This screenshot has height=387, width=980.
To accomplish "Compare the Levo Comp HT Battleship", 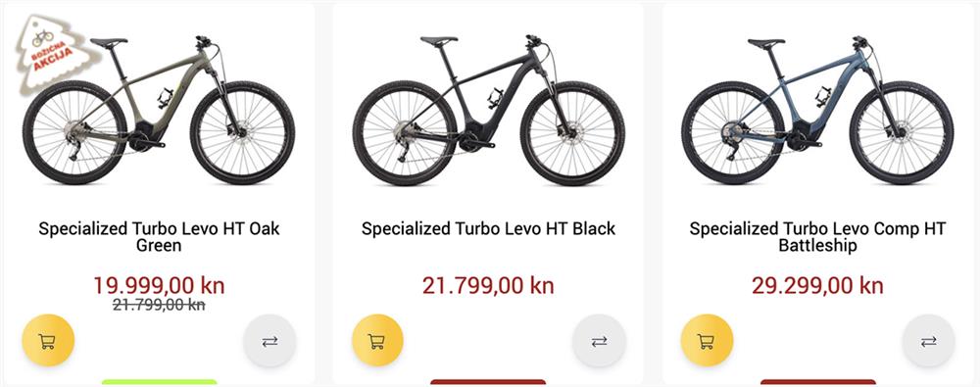I will coord(929,341).
